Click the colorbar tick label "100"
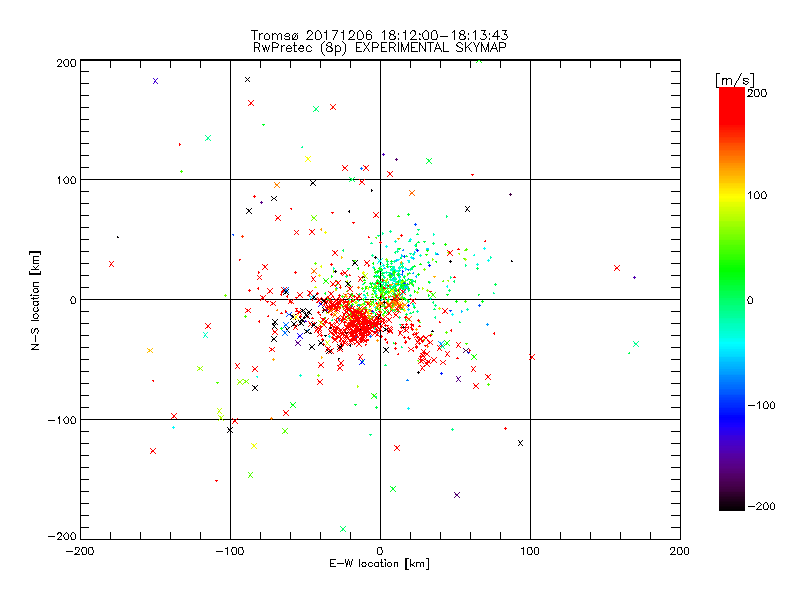 (757, 195)
